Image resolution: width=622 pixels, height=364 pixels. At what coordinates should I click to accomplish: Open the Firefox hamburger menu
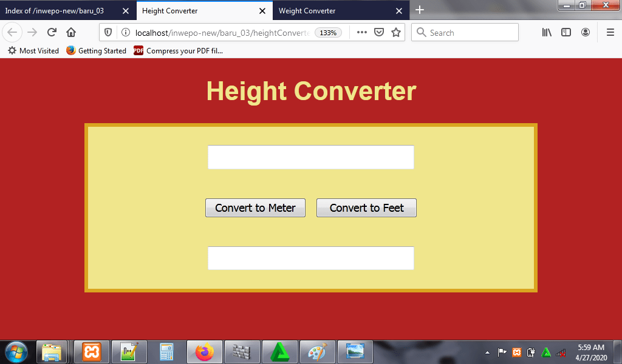coord(610,33)
